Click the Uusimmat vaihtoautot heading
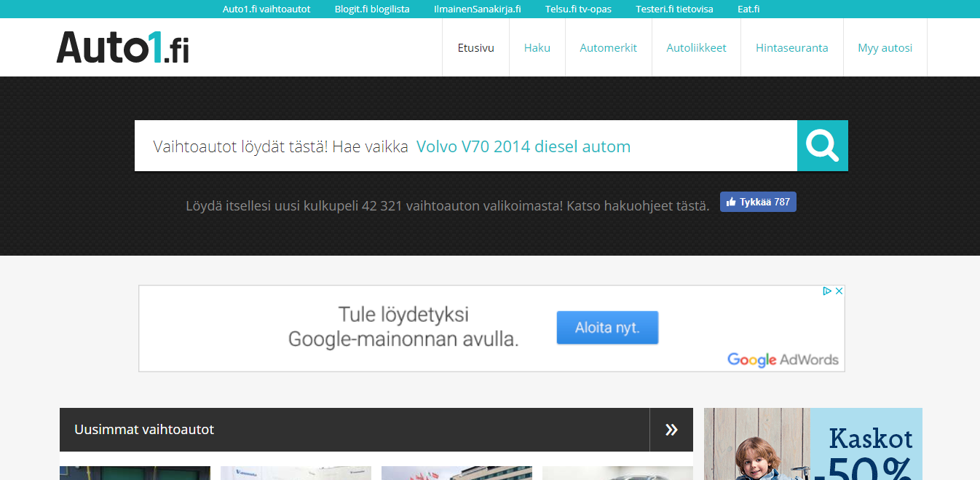The image size is (980, 480). click(x=144, y=430)
